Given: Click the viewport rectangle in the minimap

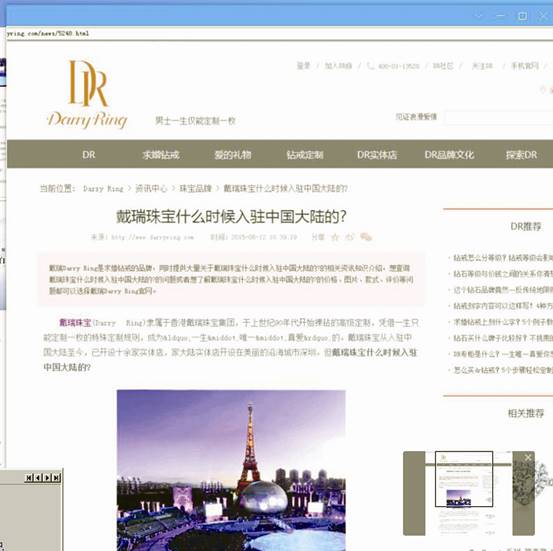Looking at the screenshot, I should (464, 479).
